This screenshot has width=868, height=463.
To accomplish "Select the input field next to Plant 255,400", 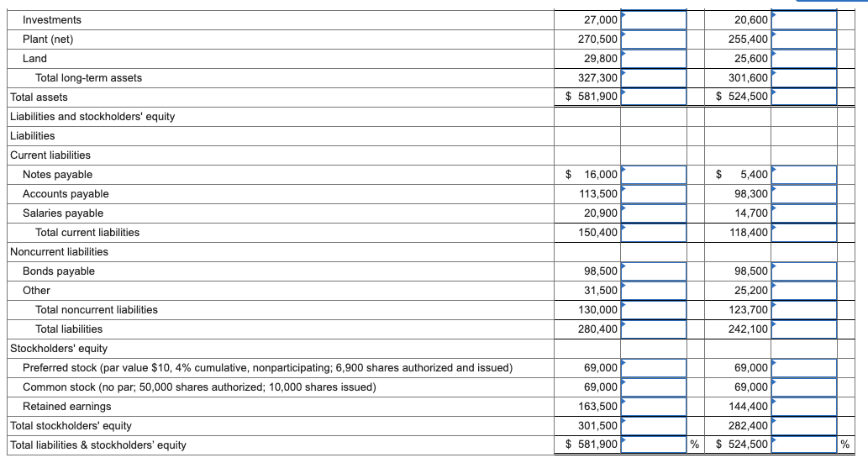I will click(804, 39).
